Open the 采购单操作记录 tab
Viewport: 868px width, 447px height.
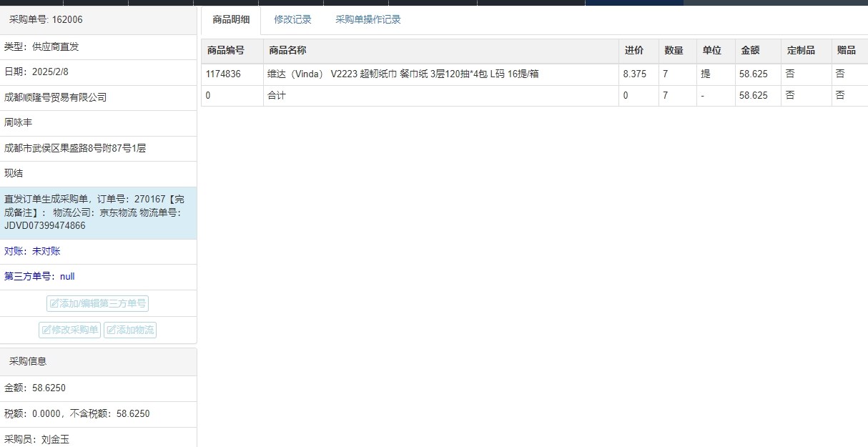(x=368, y=20)
